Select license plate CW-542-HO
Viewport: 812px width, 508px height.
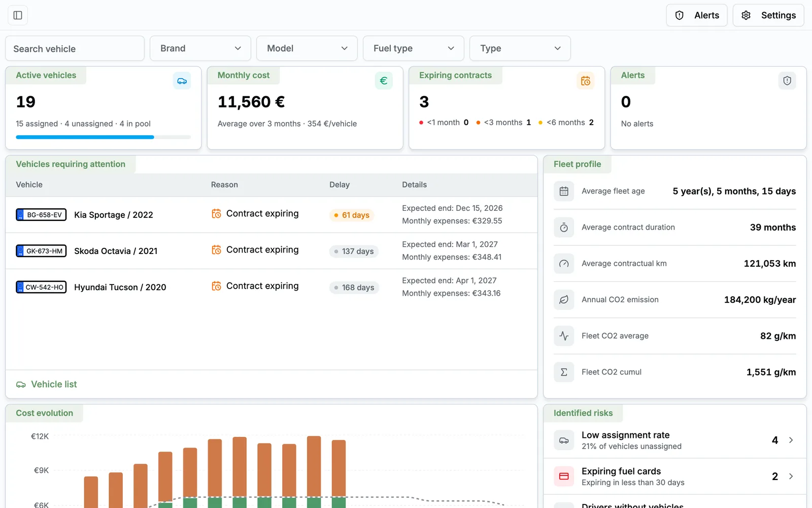pyautogui.click(x=41, y=287)
